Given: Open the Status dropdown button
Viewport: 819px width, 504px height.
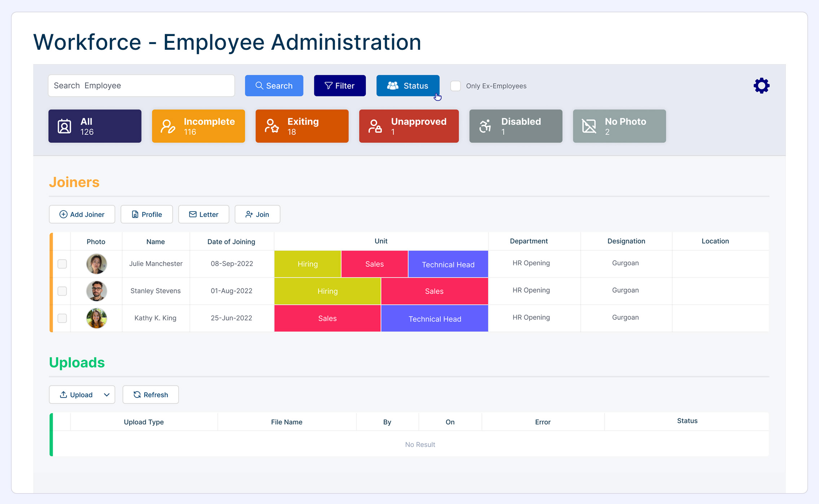Looking at the screenshot, I should [408, 86].
